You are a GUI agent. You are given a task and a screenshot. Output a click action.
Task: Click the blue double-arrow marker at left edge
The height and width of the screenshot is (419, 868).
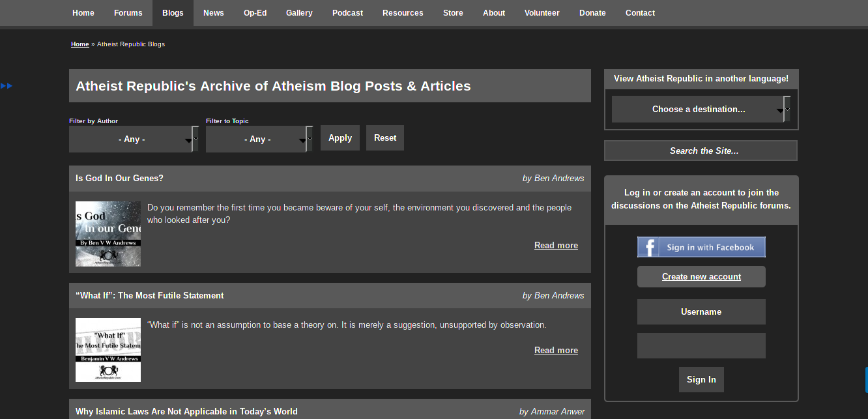tap(7, 85)
